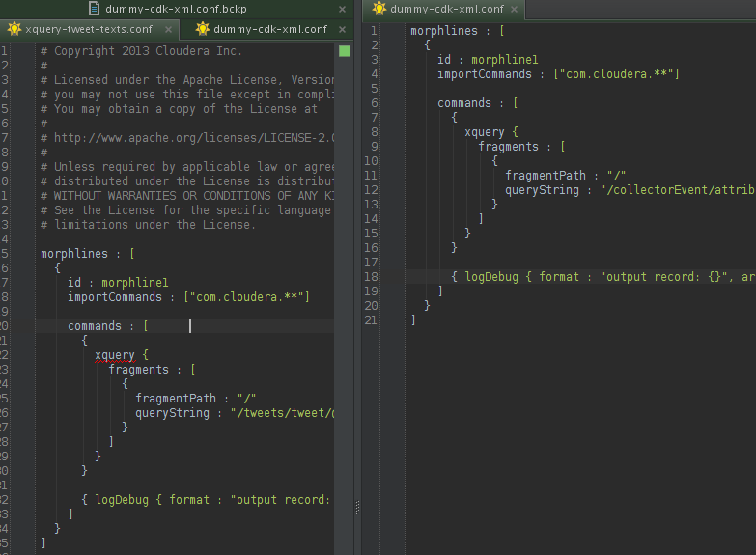Select the dummy-cdk-xml.conf.bckp tab
This screenshot has height=555, width=756.
tap(176, 9)
